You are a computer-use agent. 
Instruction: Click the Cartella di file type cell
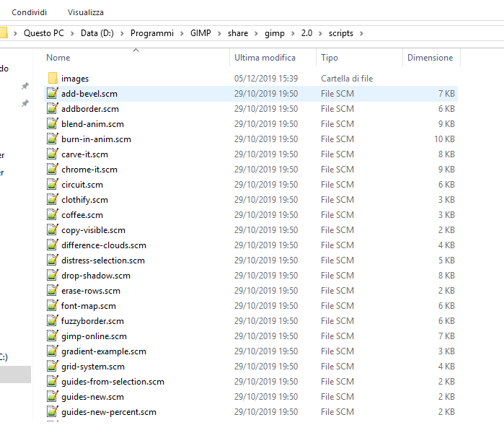347,79
